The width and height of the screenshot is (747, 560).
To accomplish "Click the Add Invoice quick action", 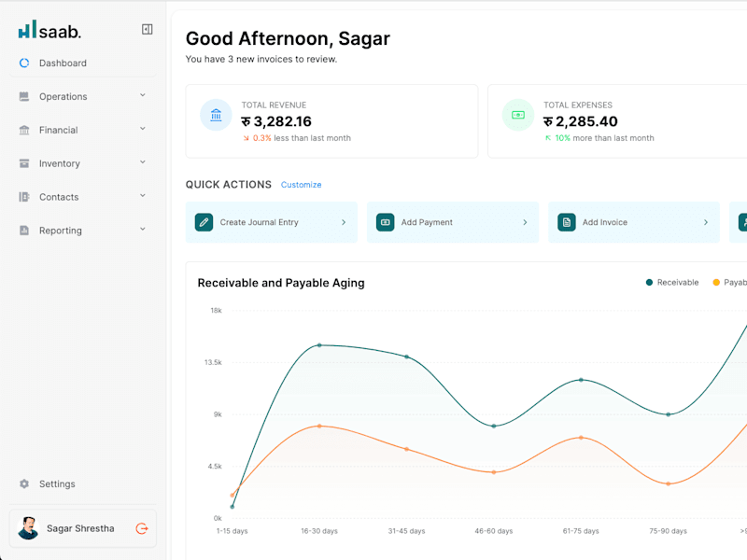I will tap(634, 222).
